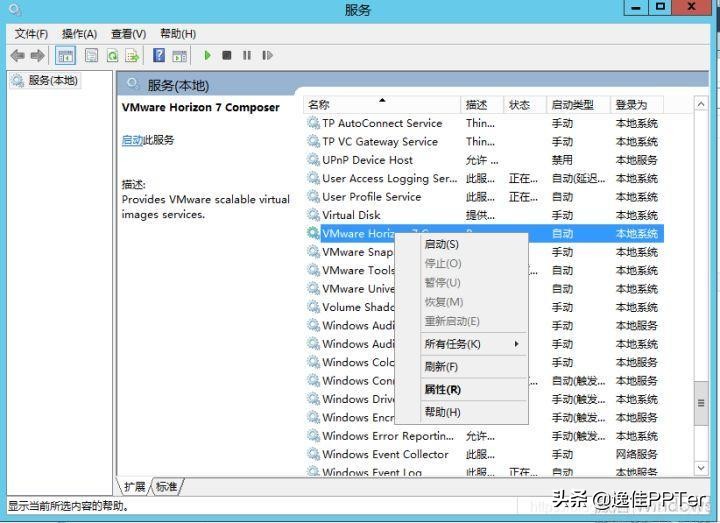
Task: Toggle the show/hide console tree icon
Action: pyautogui.click(x=65, y=56)
